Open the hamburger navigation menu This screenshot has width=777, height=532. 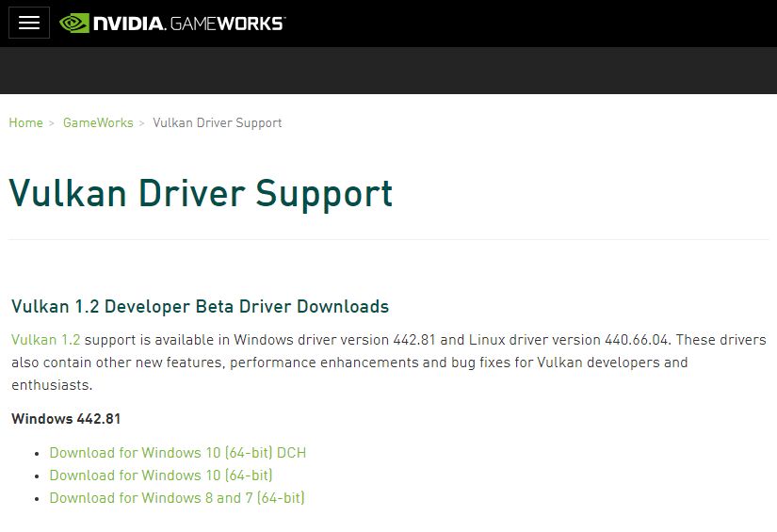coord(29,23)
